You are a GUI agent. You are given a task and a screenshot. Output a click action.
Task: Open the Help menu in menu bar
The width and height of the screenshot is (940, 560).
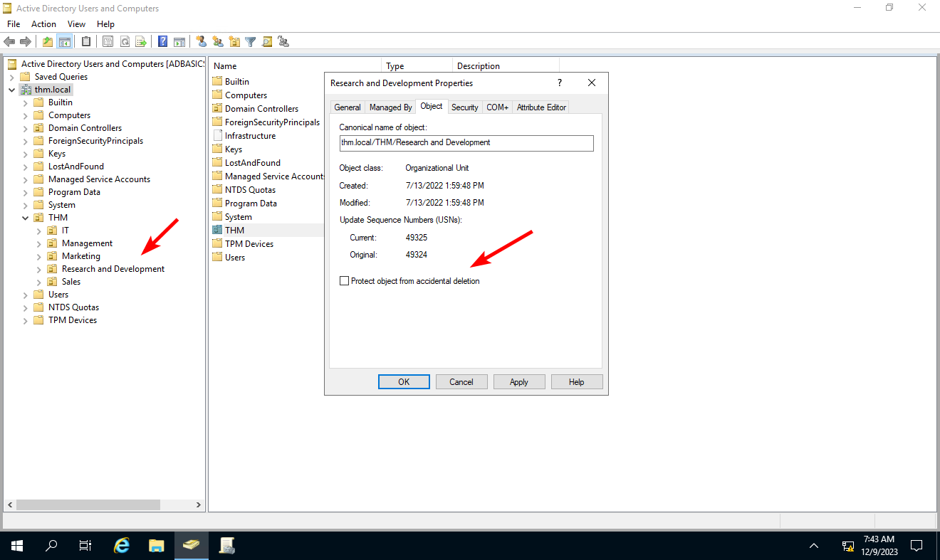point(105,24)
